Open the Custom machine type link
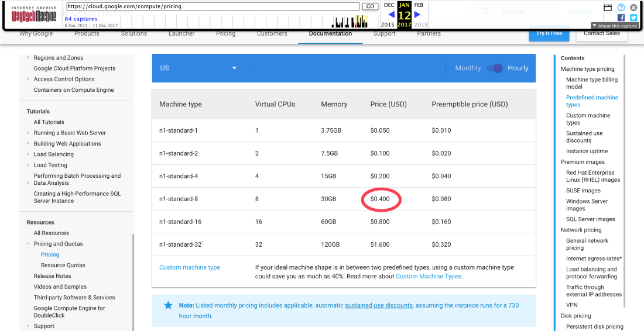Image resolution: width=644 pixels, height=331 pixels. pyautogui.click(x=189, y=267)
